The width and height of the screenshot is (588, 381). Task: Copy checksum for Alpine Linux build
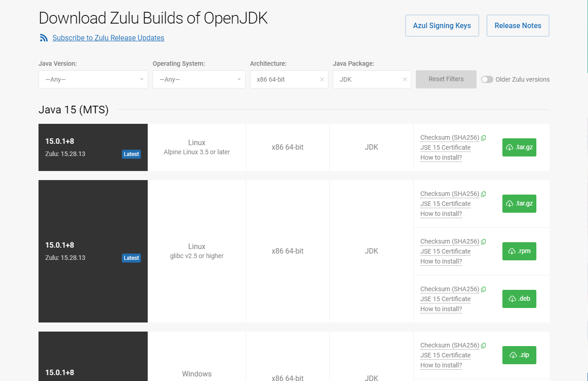point(483,137)
